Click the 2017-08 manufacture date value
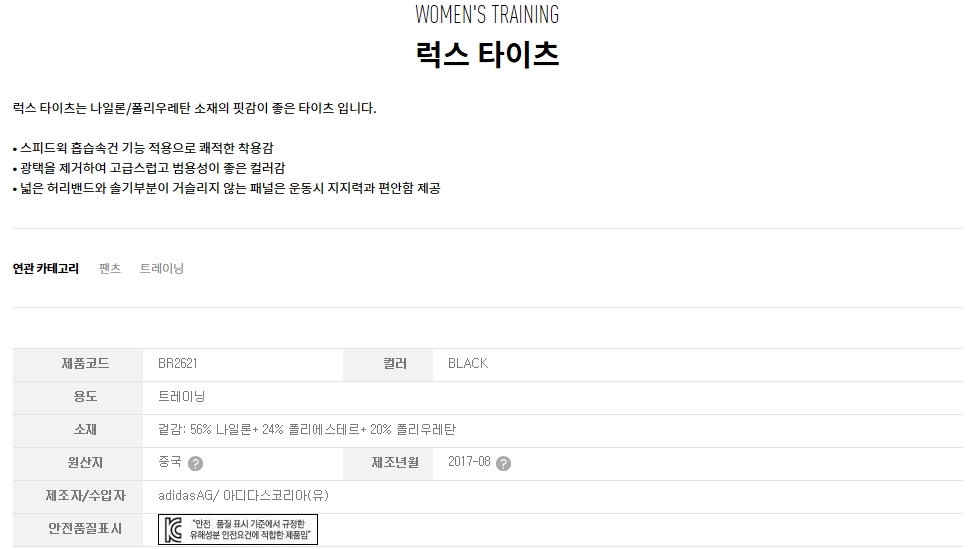 (469, 462)
